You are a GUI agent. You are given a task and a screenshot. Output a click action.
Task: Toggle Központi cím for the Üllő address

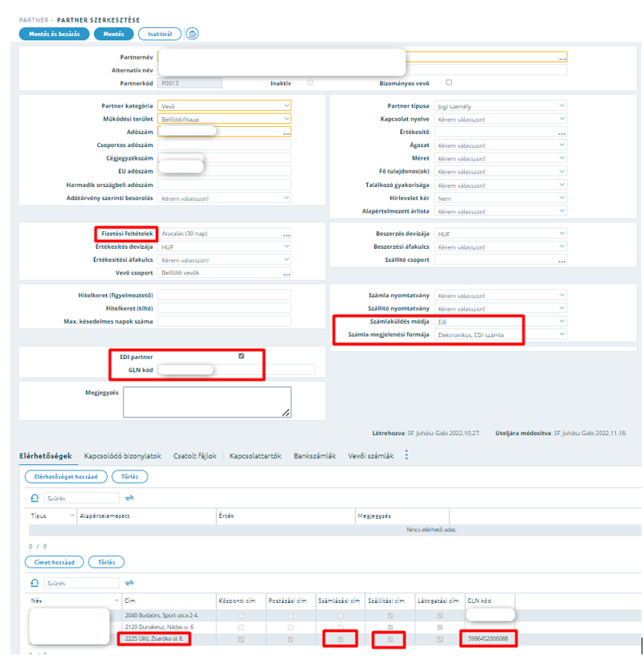pyautogui.click(x=241, y=639)
